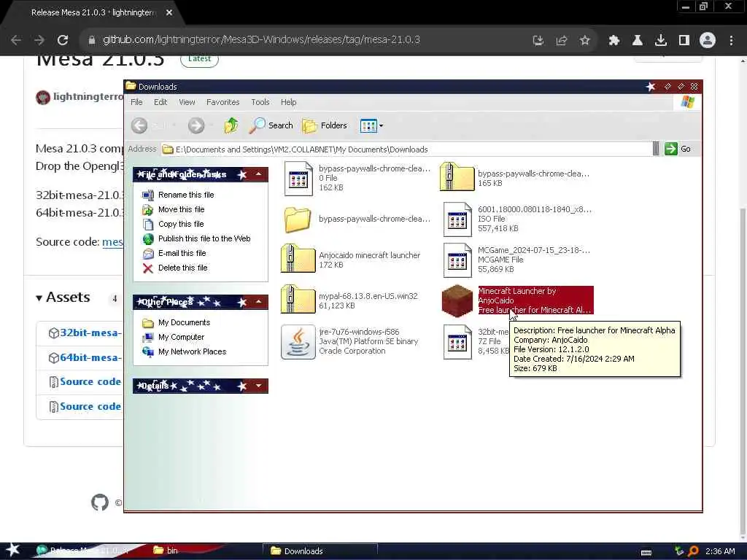The width and height of the screenshot is (747, 560).
Task: Open the address bar dropdown arrow
Action: click(656, 149)
